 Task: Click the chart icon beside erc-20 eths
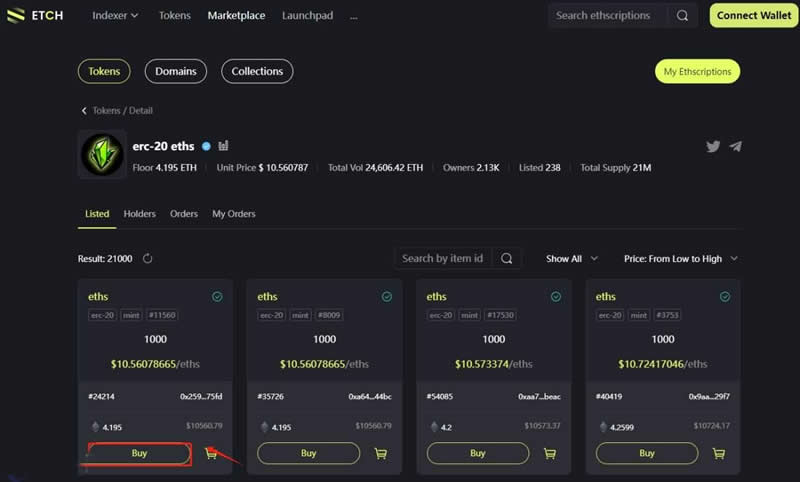pyautogui.click(x=223, y=146)
